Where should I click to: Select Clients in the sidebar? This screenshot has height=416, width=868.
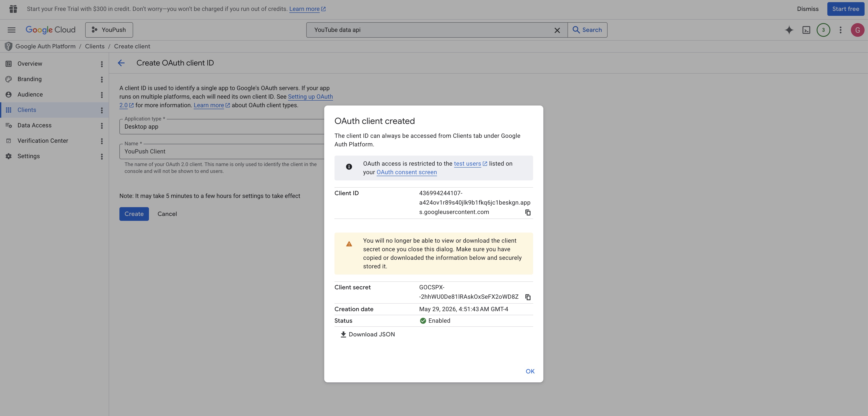pyautogui.click(x=27, y=110)
